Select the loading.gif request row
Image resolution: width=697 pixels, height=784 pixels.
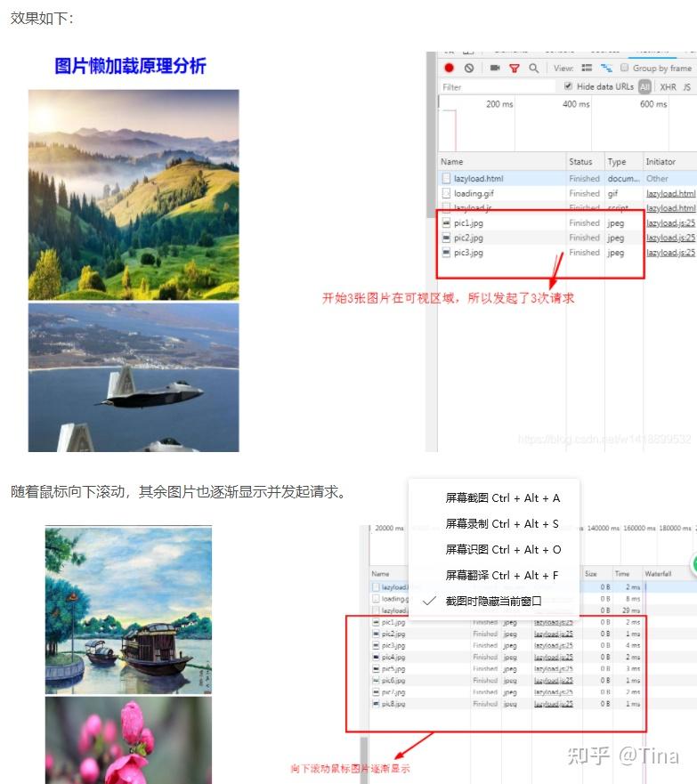pos(568,193)
